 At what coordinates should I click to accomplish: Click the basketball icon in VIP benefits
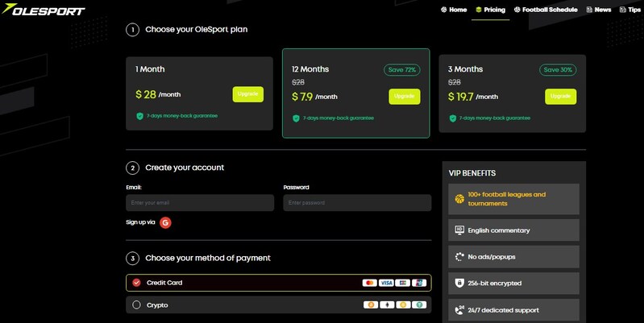459,198
